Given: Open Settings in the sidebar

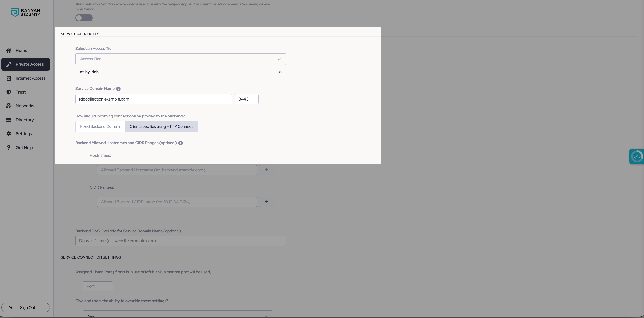Looking at the screenshot, I should point(23,134).
